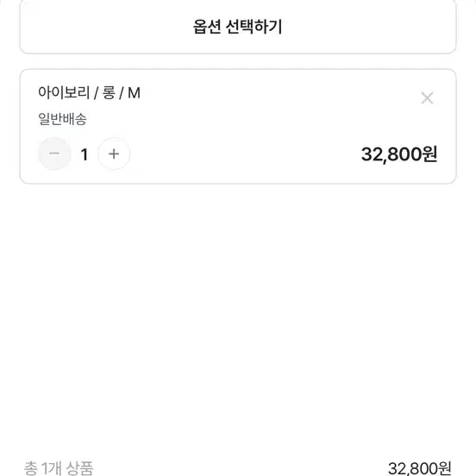The height and width of the screenshot is (476, 476).
Task: Click the 총 1개 상품 summary label
Action: pos(59,468)
